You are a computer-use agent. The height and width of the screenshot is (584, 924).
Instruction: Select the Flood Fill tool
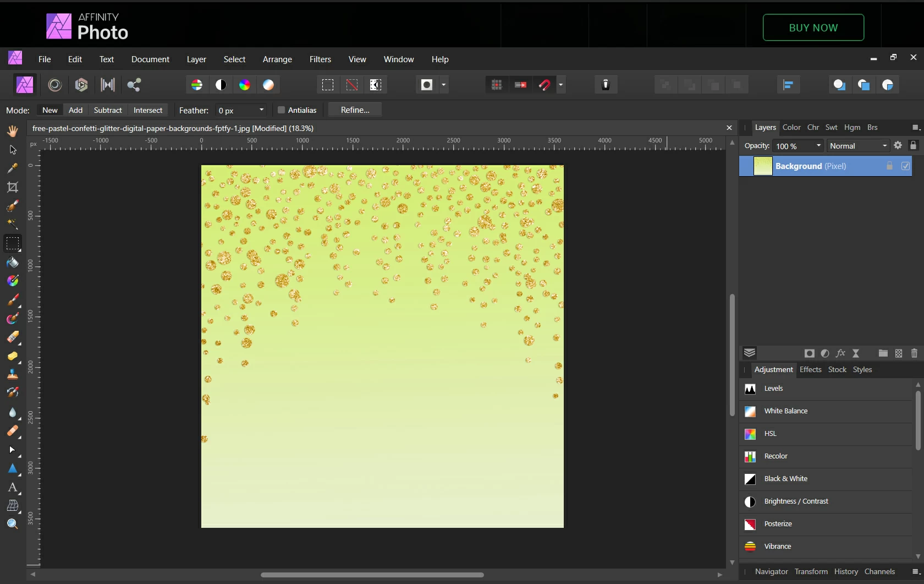click(x=12, y=263)
